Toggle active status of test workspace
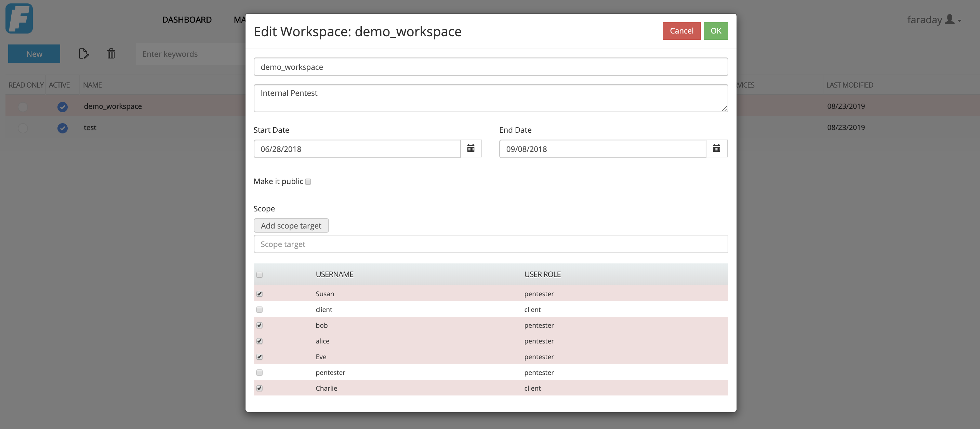Screen dimensions: 980x429 (62, 128)
